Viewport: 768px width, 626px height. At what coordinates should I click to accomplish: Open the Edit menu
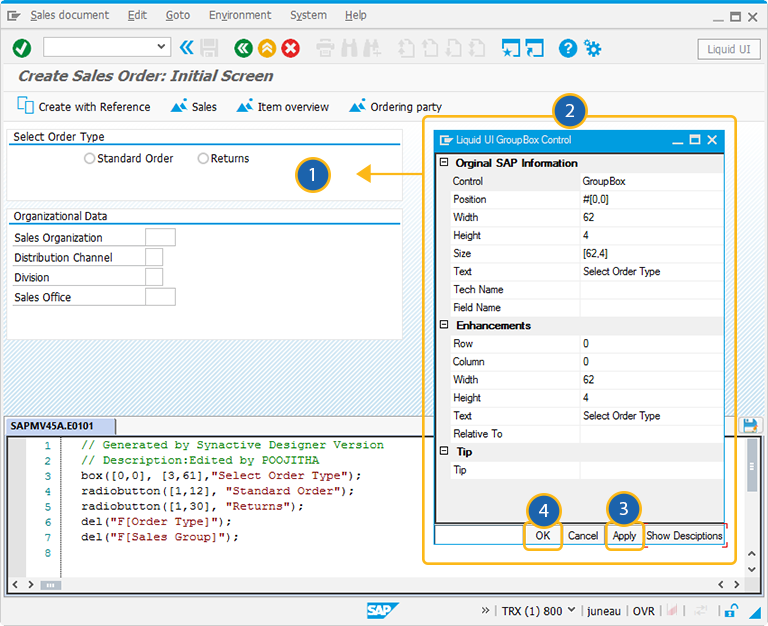[137, 15]
